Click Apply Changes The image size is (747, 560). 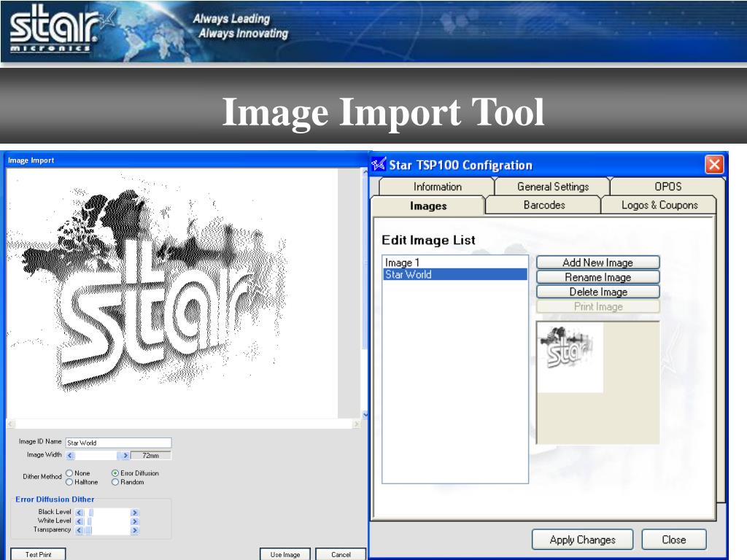582,540
